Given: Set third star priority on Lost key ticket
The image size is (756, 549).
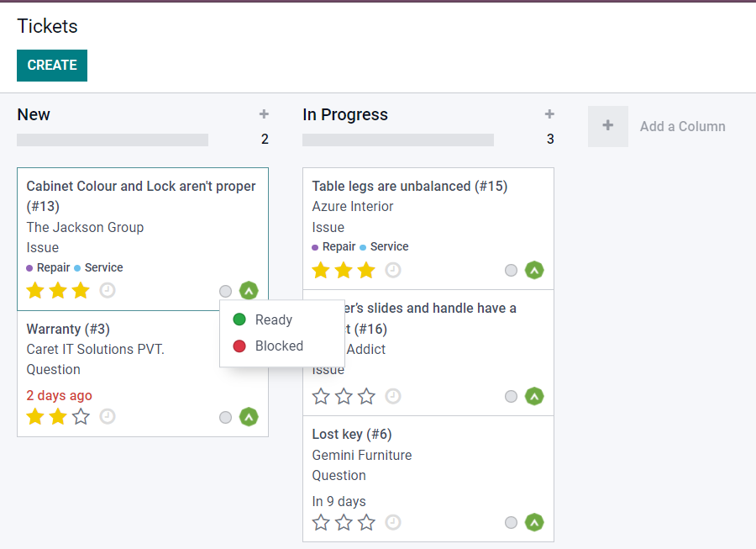Looking at the screenshot, I should tap(366, 522).
